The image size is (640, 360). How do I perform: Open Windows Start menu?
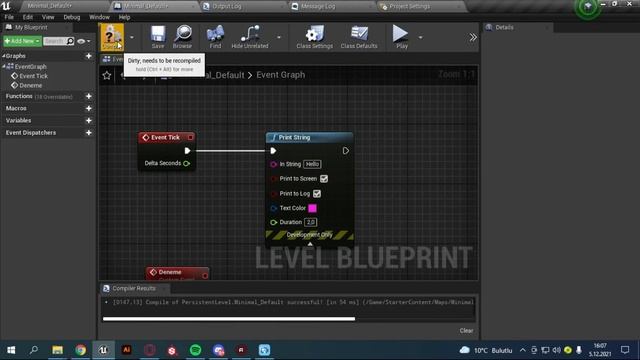(x=11, y=350)
